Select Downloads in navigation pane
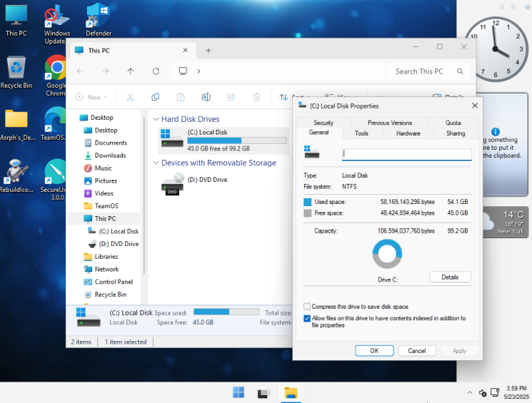 [x=106, y=155]
